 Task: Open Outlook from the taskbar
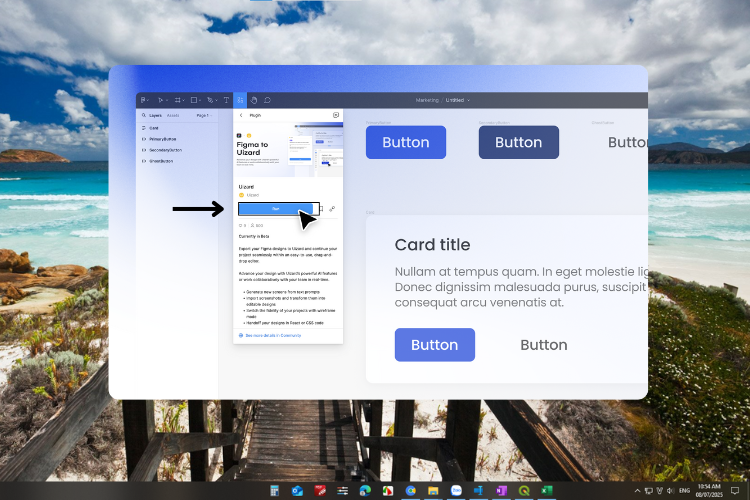pyautogui.click(x=297, y=490)
